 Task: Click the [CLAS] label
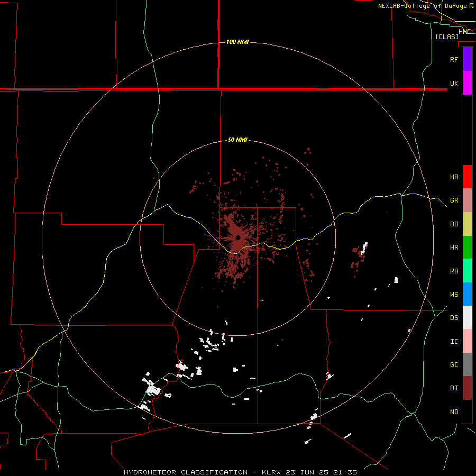click(447, 37)
